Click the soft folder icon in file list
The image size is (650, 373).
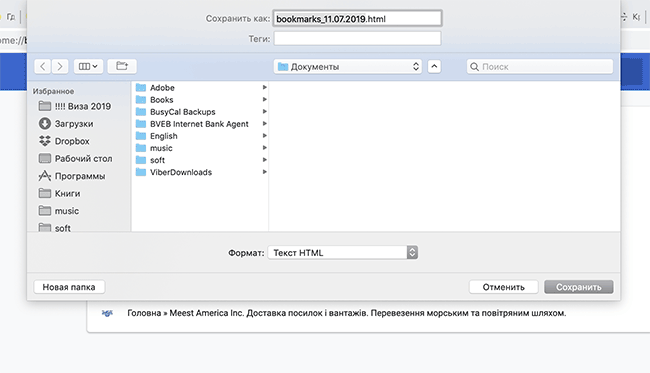(x=141, y=160)
